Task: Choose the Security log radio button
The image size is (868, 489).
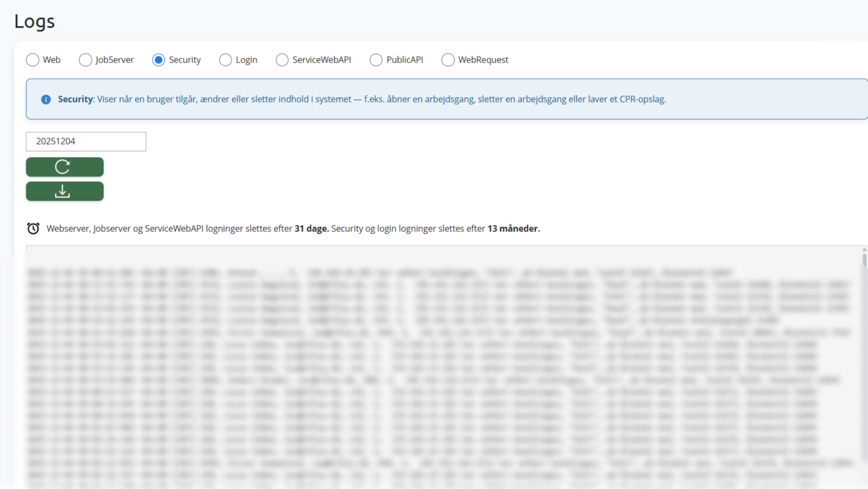Action: tap(159, 60)
